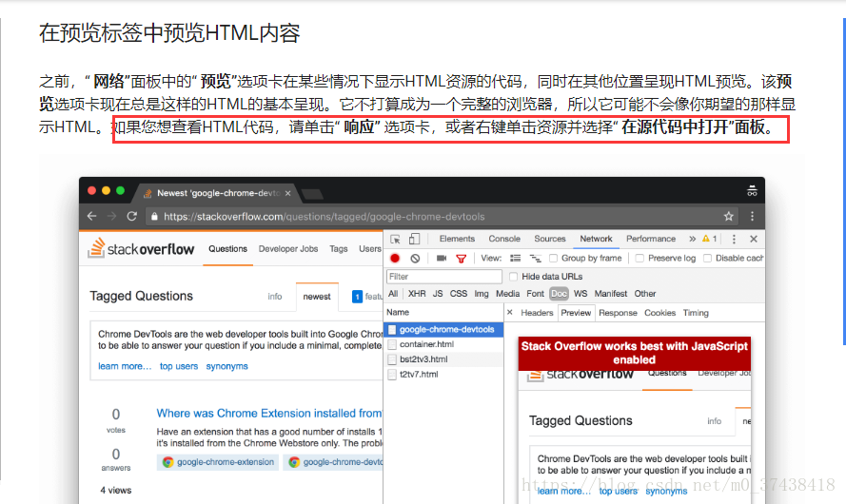Select container.html request row

point(444,344)
